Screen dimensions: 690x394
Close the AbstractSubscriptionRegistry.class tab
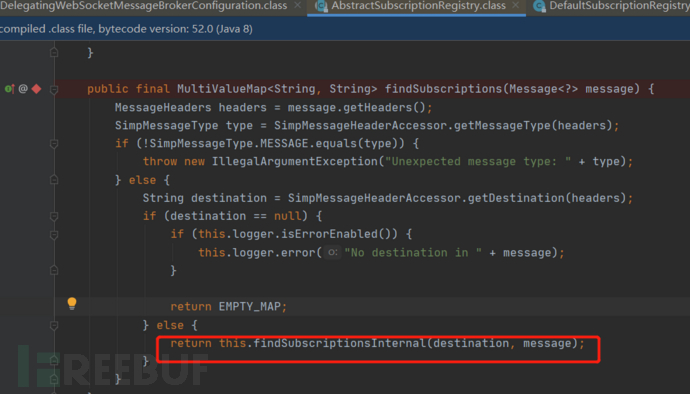tap(516, 5)
